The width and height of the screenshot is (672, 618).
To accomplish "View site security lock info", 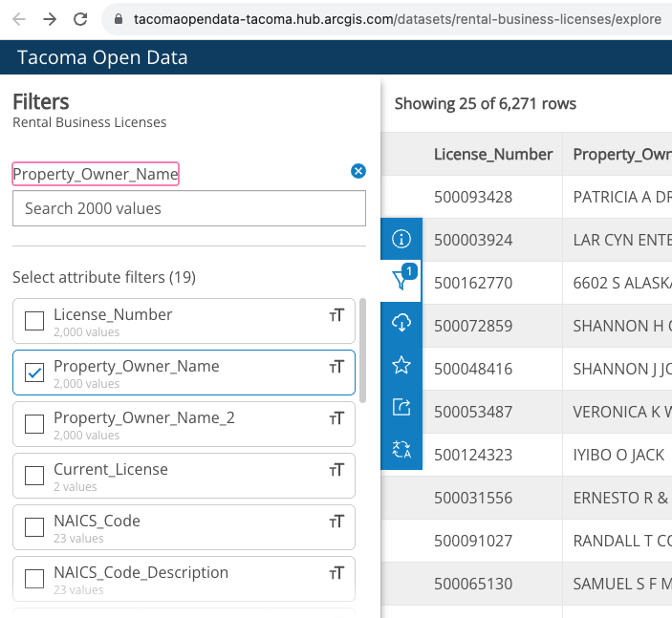I will pyautogui.click(x=119, y=19).
